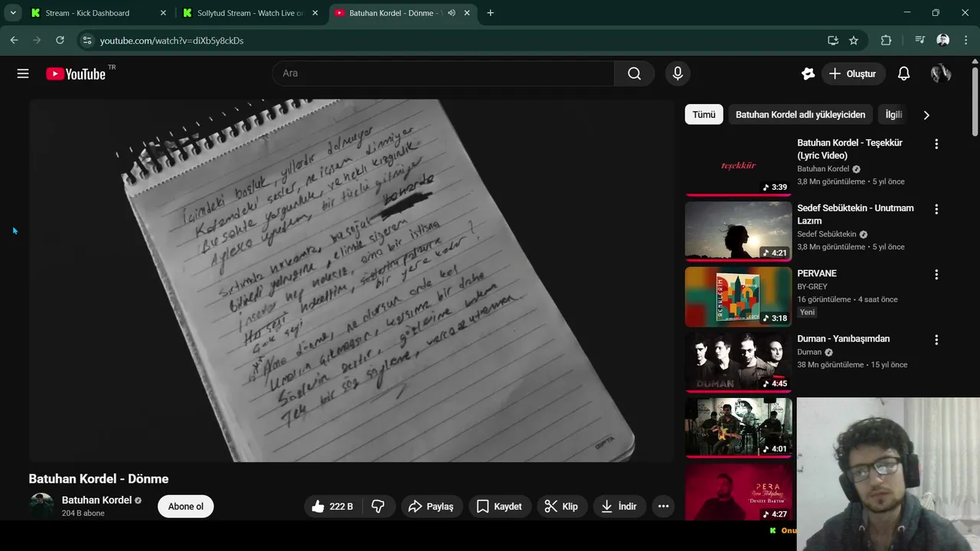Open a new browser tab
Screen dimensions: 980x551
tap(490, 13)
